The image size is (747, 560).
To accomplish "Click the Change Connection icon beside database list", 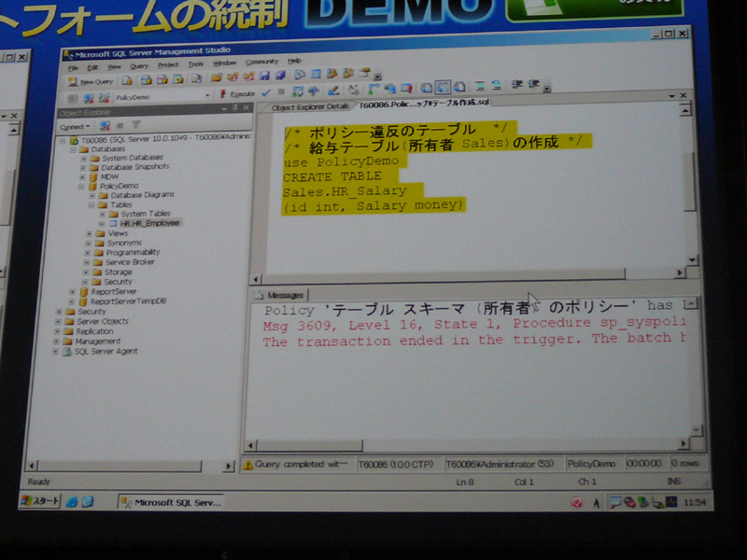I will tap(105, 98).
